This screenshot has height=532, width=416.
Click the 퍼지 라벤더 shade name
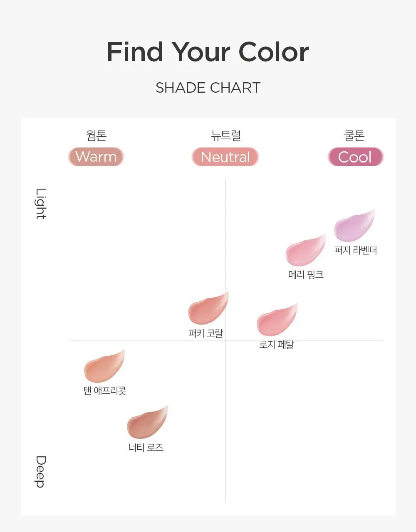356,250
